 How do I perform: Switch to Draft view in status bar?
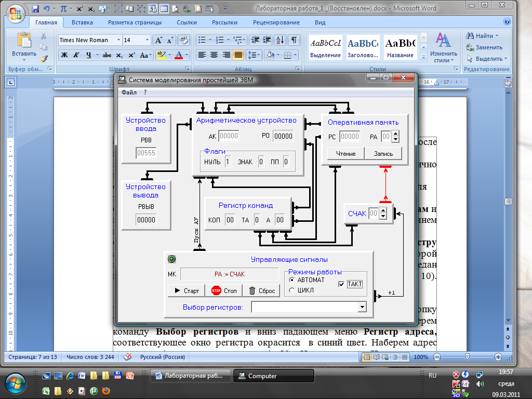(x=405, y=357)
